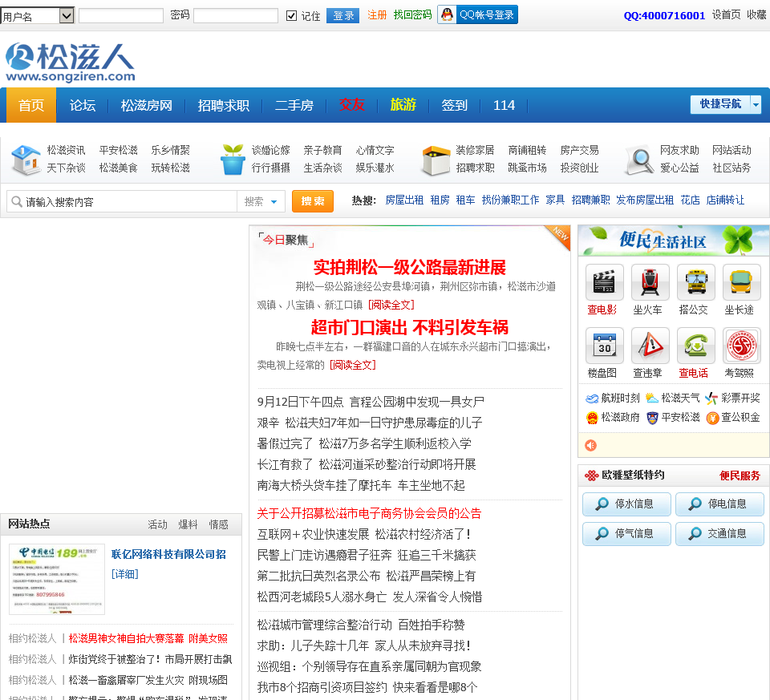Open the 二手房 nav item
This screenshot has height=700, width=770.
tap(294, 106)
